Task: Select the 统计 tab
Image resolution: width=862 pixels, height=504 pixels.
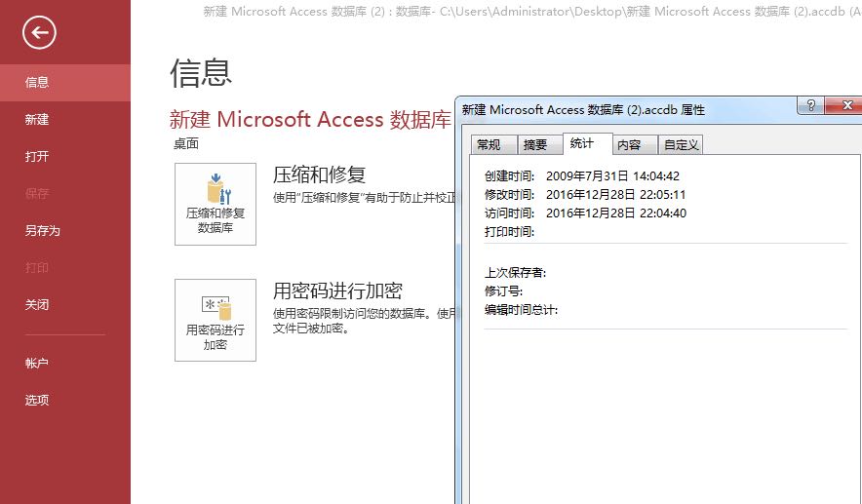Action: 588,144
